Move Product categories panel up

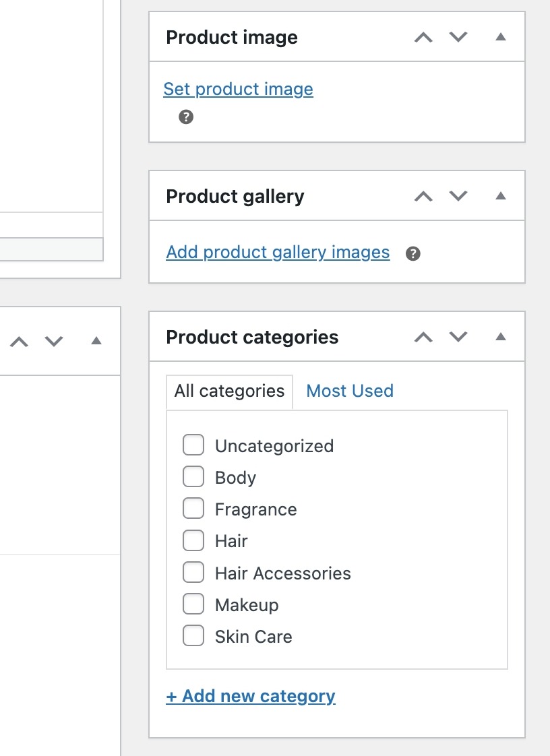(423, 337)
